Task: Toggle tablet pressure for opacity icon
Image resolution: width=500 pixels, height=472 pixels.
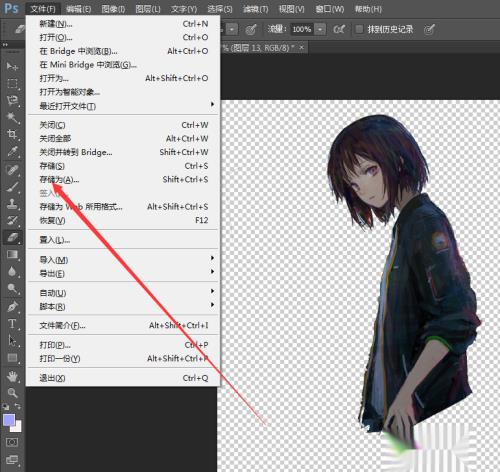Action: (251, 30)
